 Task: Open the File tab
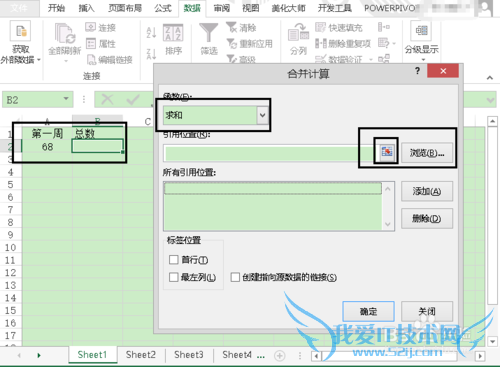19,8
